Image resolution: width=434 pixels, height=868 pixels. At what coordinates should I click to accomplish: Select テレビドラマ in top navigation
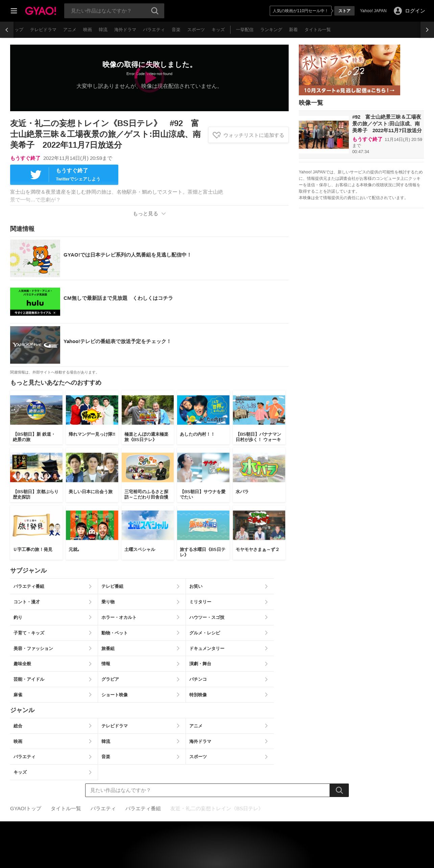(43, 30)
